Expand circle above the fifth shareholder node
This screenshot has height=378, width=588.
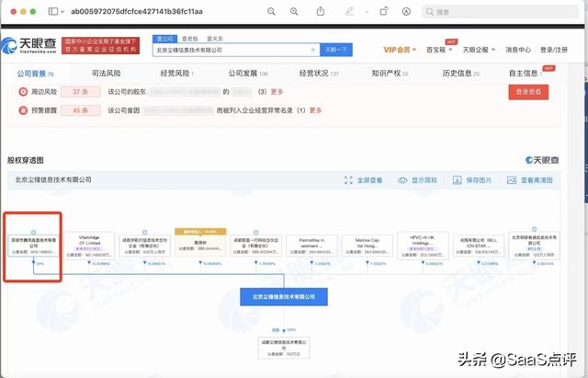click(x=256, y=233)
